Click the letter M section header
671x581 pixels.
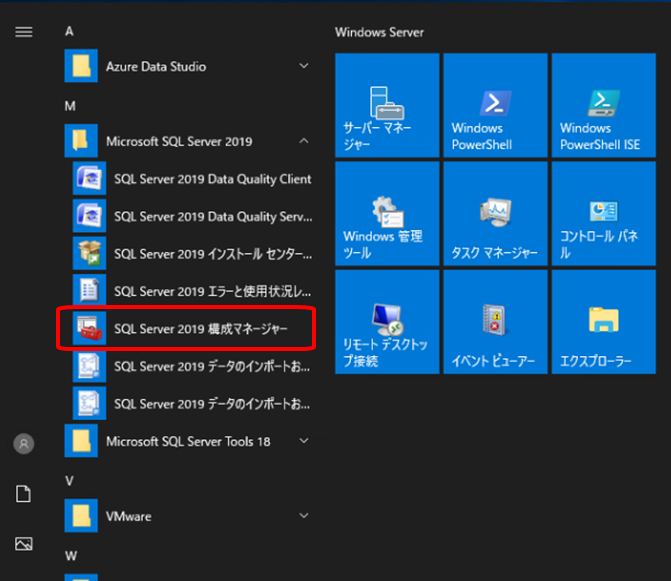pyautogui.click(x=70, y=106)
